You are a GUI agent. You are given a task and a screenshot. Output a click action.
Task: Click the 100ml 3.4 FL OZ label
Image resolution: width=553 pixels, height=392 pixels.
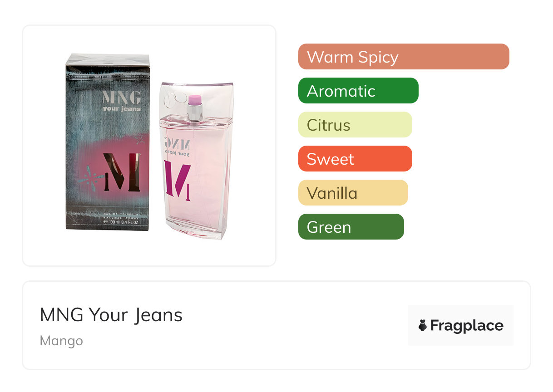click(121, 222)
